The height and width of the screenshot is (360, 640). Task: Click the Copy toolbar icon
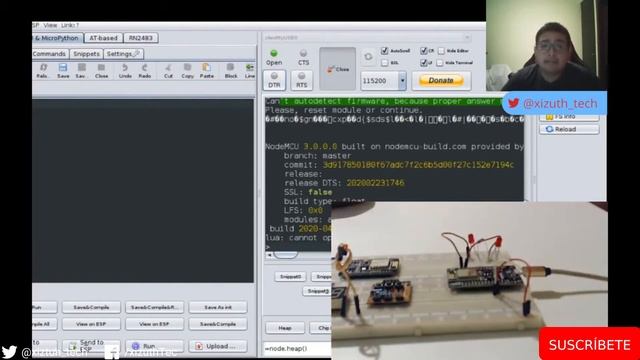[x=187, y=70]
